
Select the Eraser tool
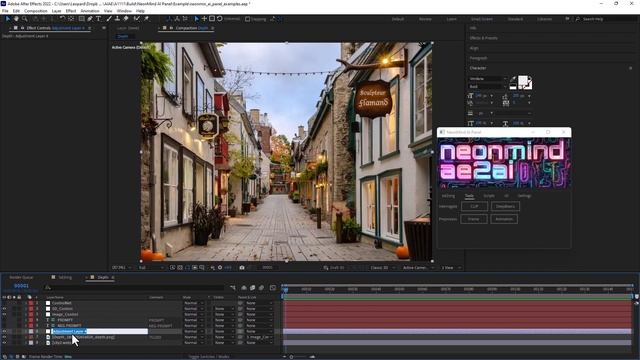(126, 19)
